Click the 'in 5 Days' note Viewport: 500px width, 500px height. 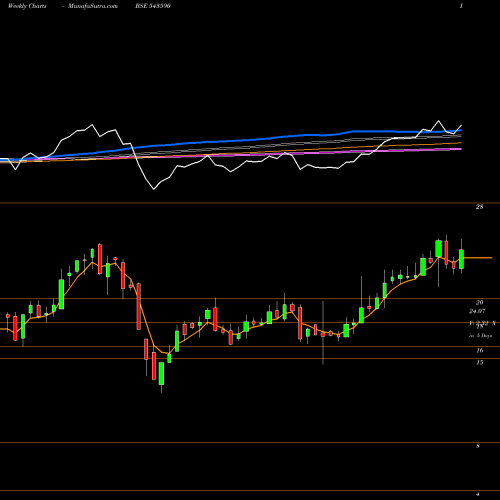tap(480, 336)
